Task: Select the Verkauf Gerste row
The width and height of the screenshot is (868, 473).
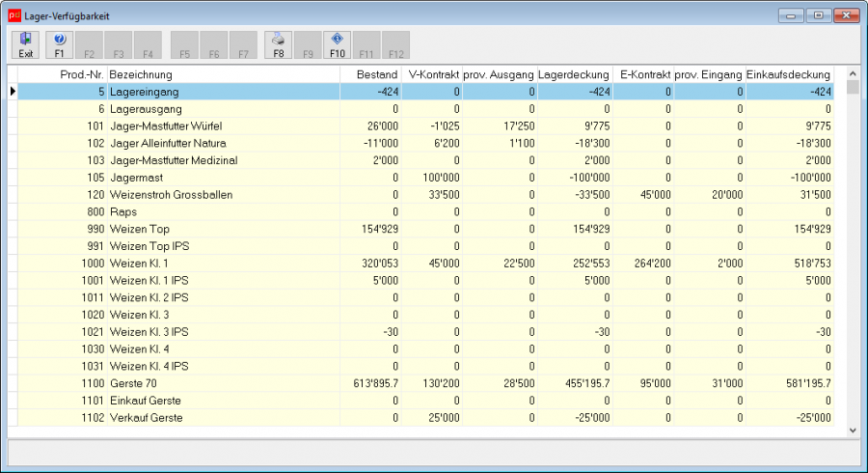Action: point(425,418)
